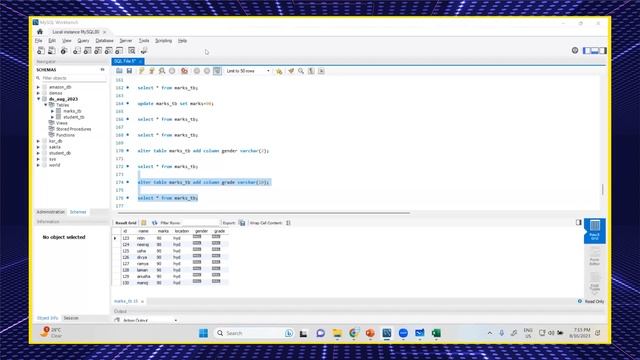The image size is (640, 360).
Task: Open script file in editor toolbar
Action: (x=119, y=71)
